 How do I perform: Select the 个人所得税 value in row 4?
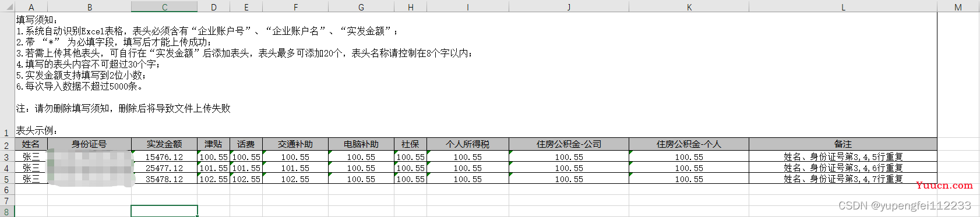pyautogui.click(x=468, y=168)
